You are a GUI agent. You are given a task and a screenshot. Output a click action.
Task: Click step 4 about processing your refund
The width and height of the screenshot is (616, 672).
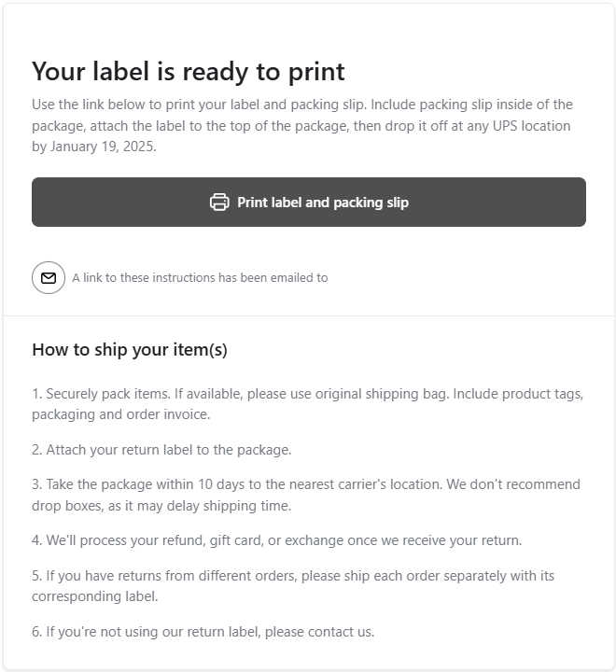click(x=276, y=540)
